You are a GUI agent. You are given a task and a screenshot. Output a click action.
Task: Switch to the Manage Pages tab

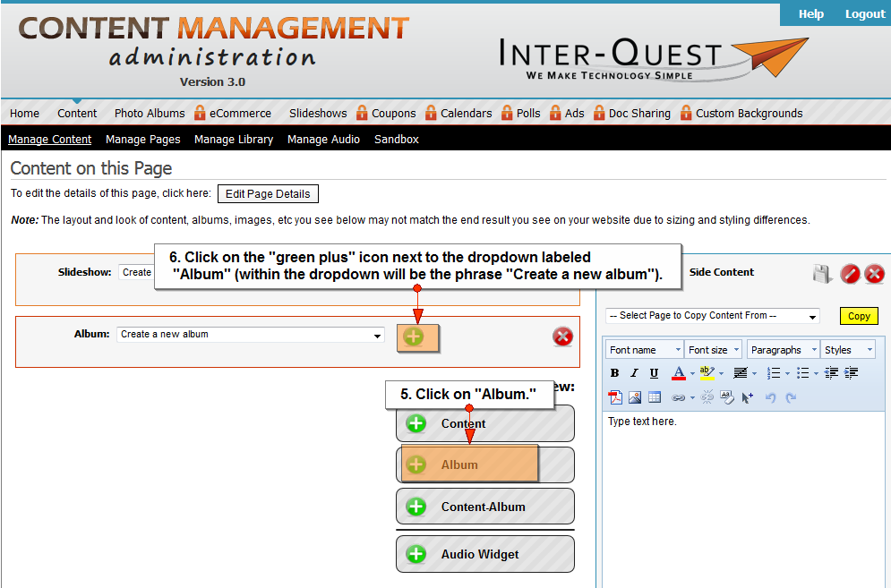coord(142,140)
